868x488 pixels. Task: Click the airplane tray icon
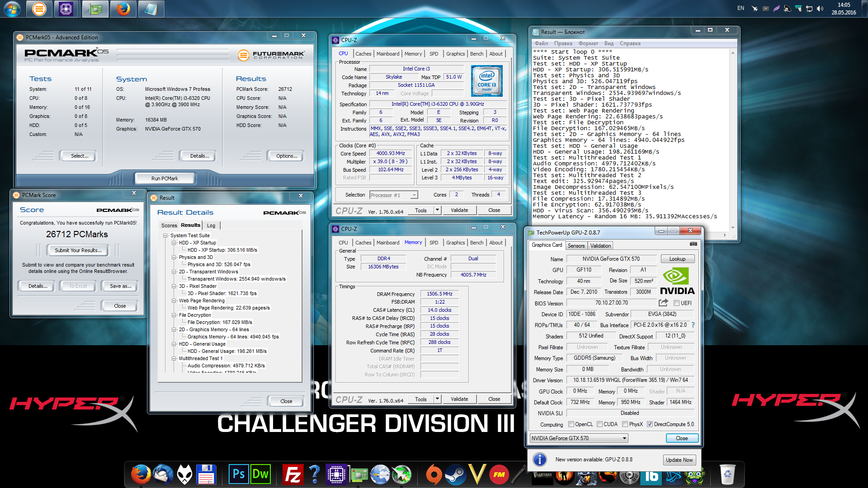point(755,9)
